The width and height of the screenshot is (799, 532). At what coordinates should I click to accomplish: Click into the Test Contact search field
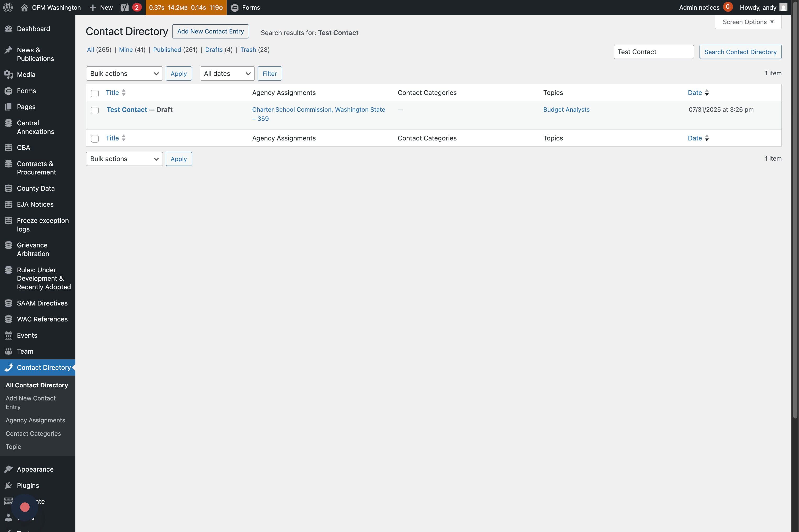tap(653, 52)
